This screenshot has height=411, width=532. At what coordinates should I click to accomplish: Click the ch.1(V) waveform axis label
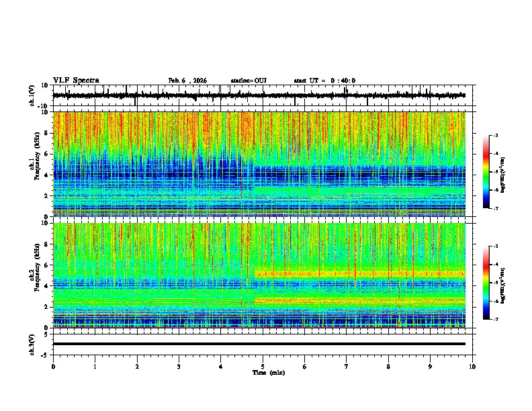32,95
